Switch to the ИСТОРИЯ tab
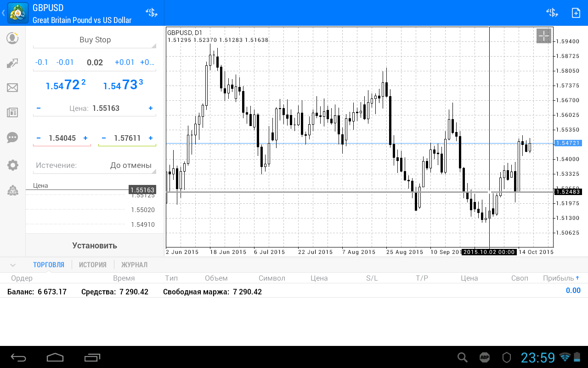588x368 pixels. pos(93,265)
